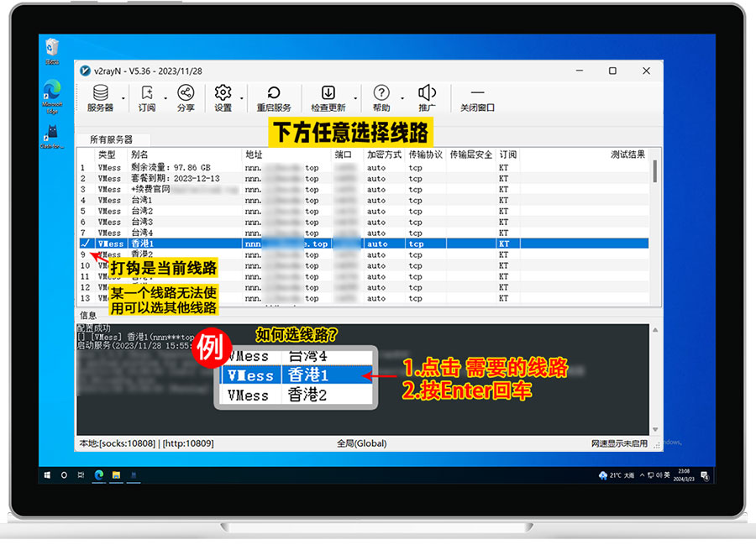Expand dropdown arrow next to 设置

(x=242, y=98)
